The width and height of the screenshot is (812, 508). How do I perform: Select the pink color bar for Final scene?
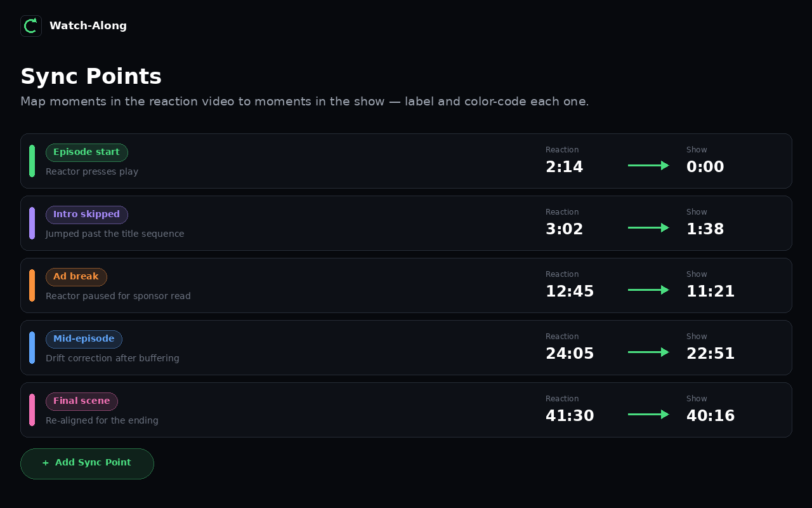point(32,410)
